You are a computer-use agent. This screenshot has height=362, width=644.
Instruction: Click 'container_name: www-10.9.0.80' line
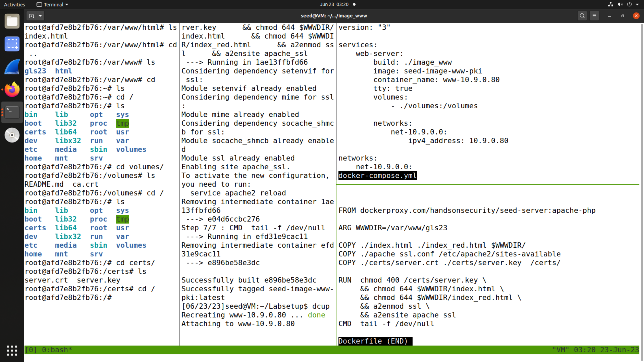(436, 80)
